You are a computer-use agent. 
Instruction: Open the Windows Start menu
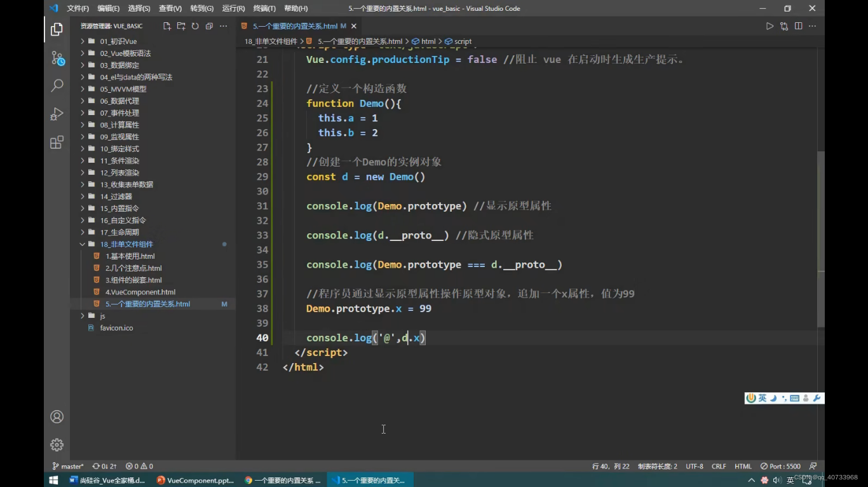click(53, 480)
